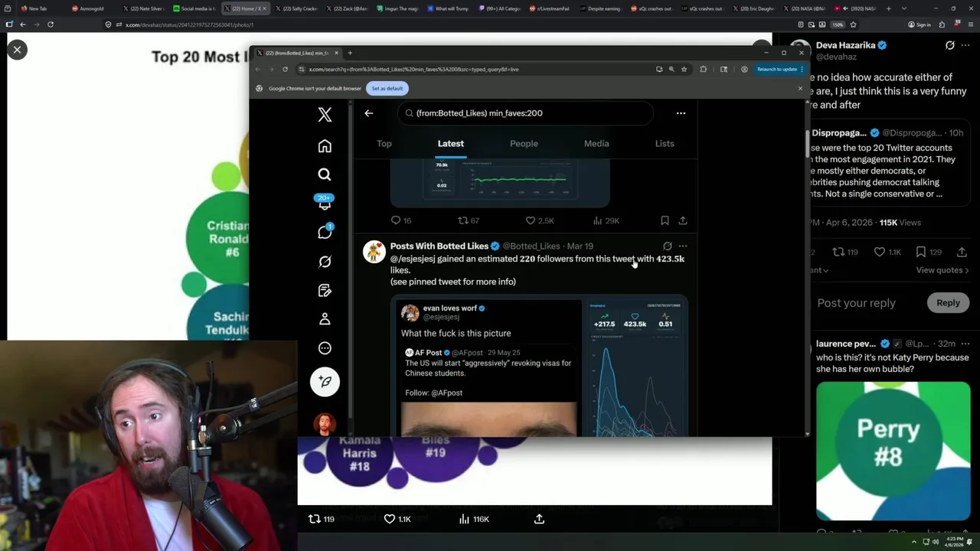The image size is (980, 551).
Task: Open Explore search icon in the sidebar
Action: 325,174
